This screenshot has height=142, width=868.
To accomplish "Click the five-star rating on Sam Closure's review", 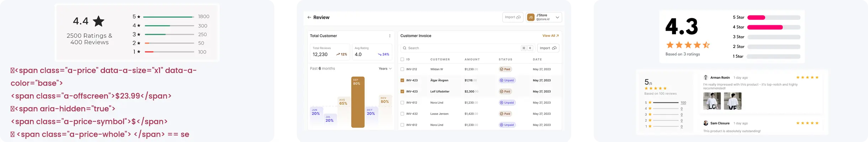I will (x=807, y=123).
